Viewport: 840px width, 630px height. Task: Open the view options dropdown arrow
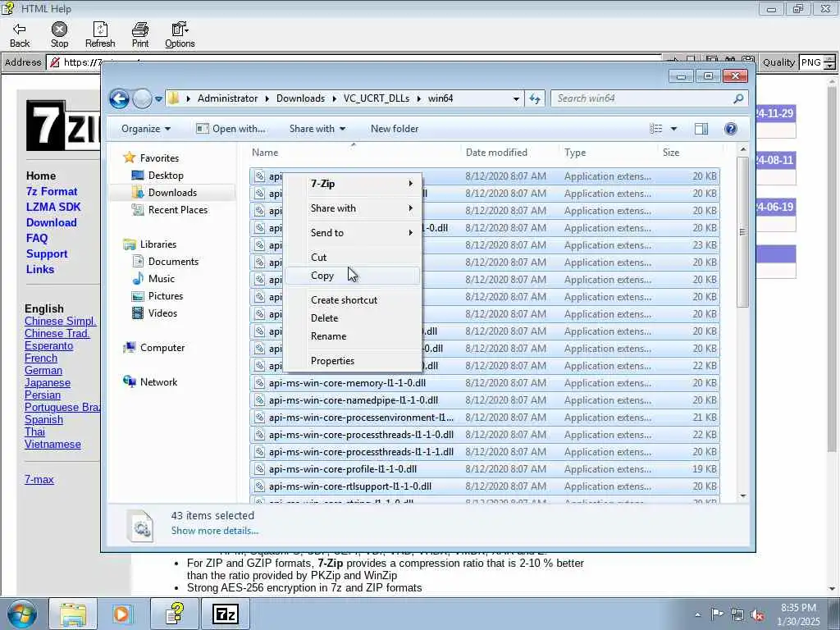tap(674, 129)
